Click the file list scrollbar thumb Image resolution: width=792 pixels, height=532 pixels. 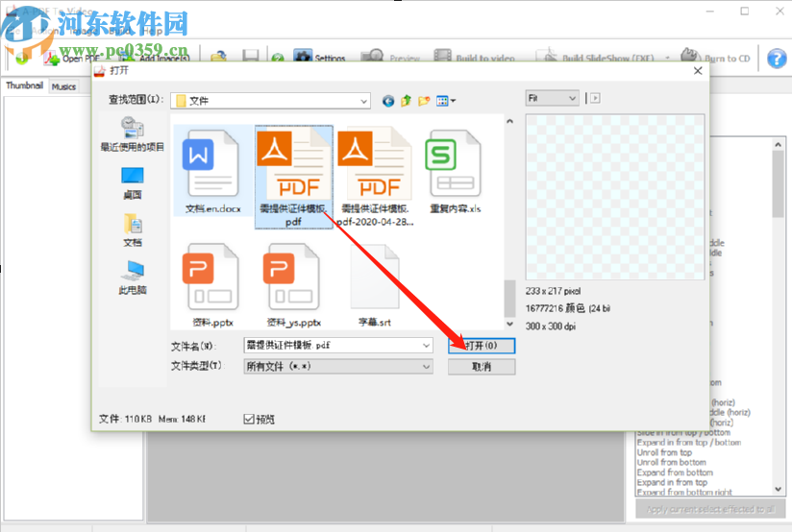pyautogui.click(x=509, y=299)
